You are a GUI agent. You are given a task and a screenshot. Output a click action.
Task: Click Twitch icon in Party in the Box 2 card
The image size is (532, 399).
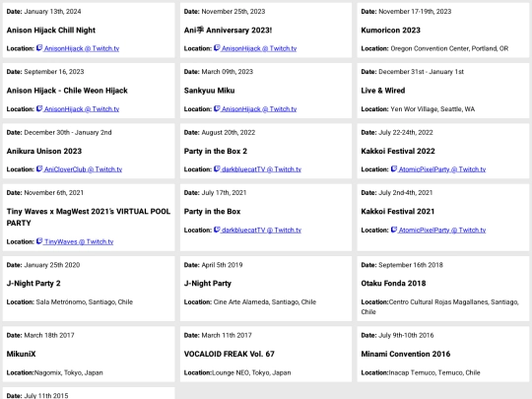(217, 168)
